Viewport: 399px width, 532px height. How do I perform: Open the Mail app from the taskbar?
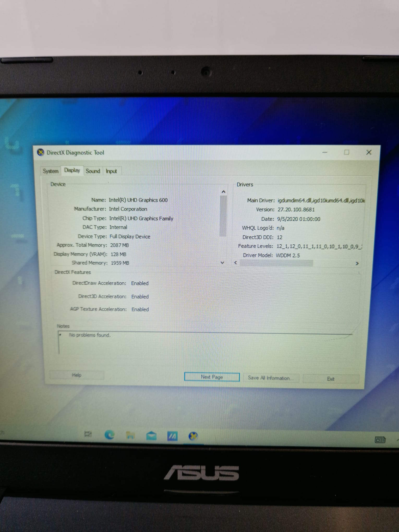click(151, 435)
